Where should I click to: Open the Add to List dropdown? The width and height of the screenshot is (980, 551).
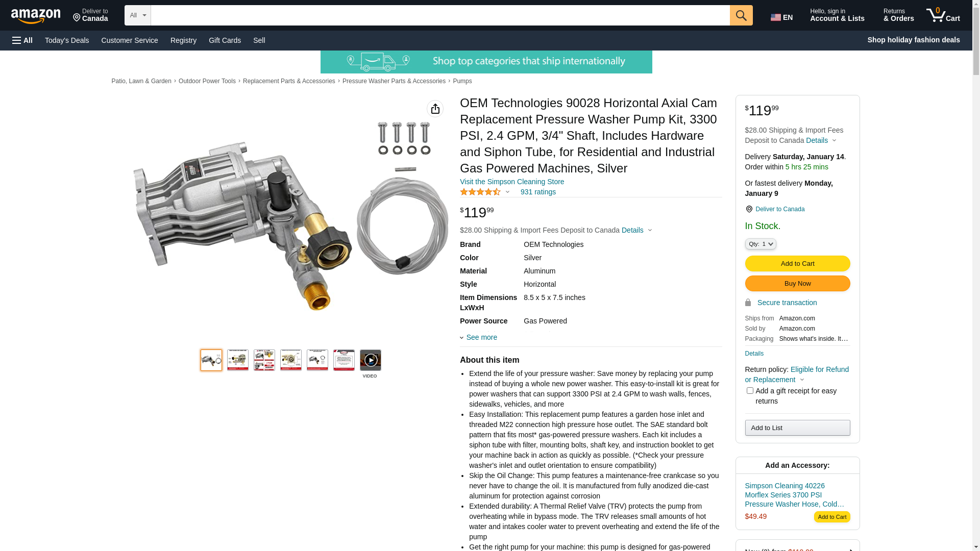pos(797,428)
